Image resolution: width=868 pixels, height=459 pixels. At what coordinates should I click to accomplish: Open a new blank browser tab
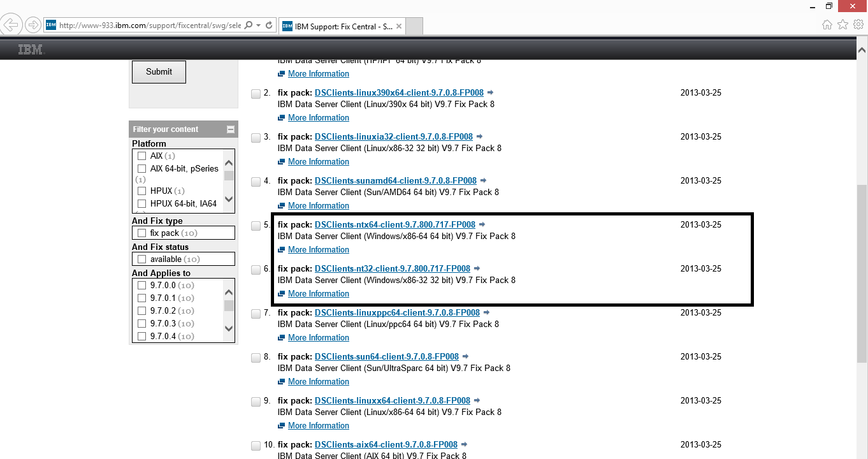pyautogui.click(x=414, y=26)
